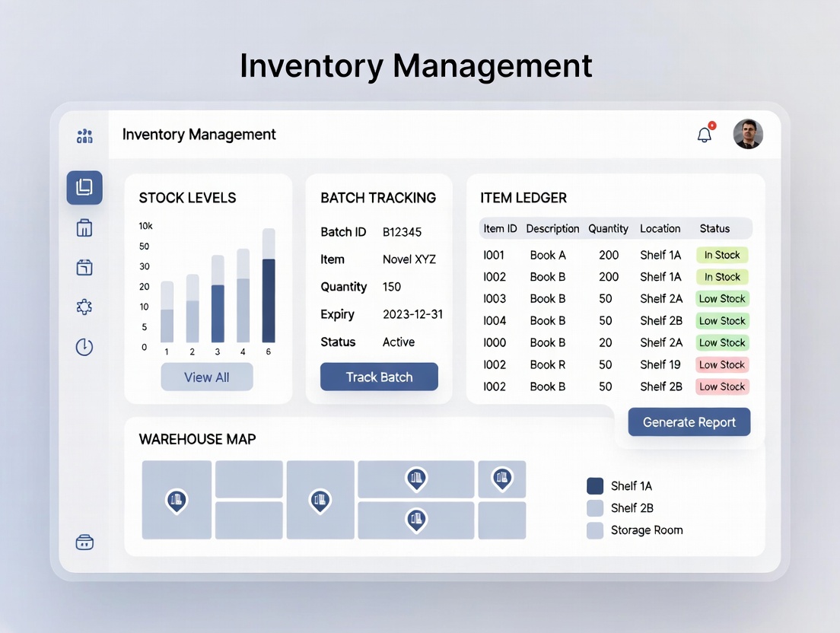Image resolution: width=840 pixels, height=633 pixels.
Task: Click the tallest bar labeled 6
Action: [269, 300]
